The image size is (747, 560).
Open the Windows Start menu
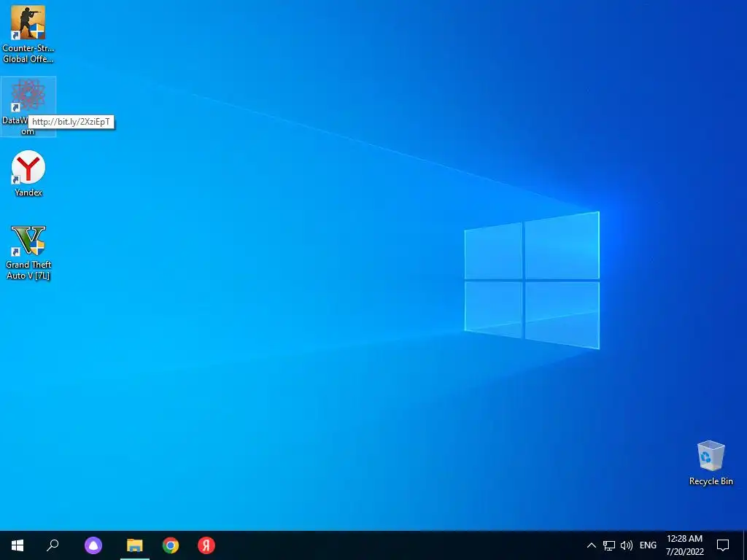coord(18,545)
